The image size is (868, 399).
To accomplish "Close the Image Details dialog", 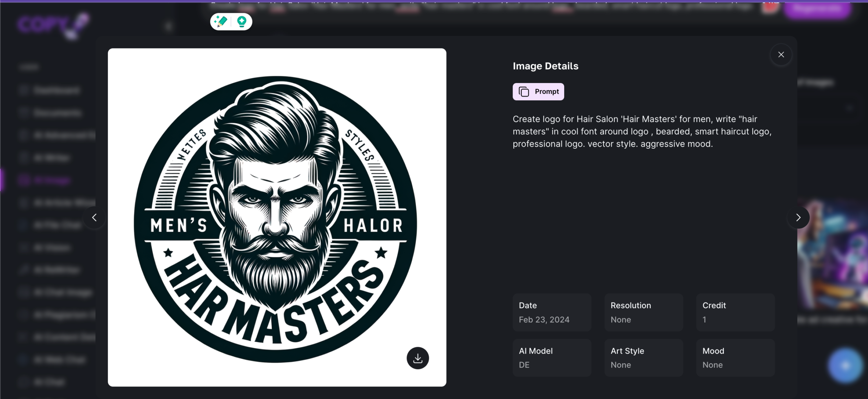I will tap(781, 55).
